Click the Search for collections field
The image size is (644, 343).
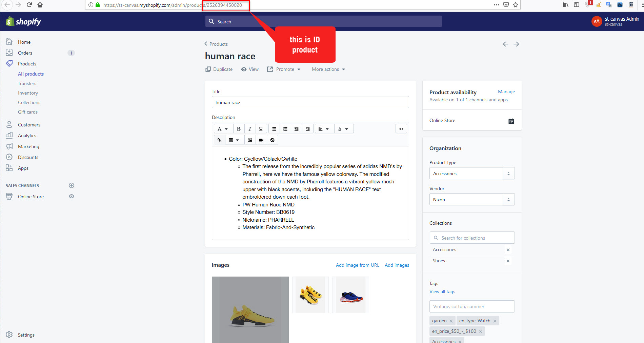pos(472,238)
